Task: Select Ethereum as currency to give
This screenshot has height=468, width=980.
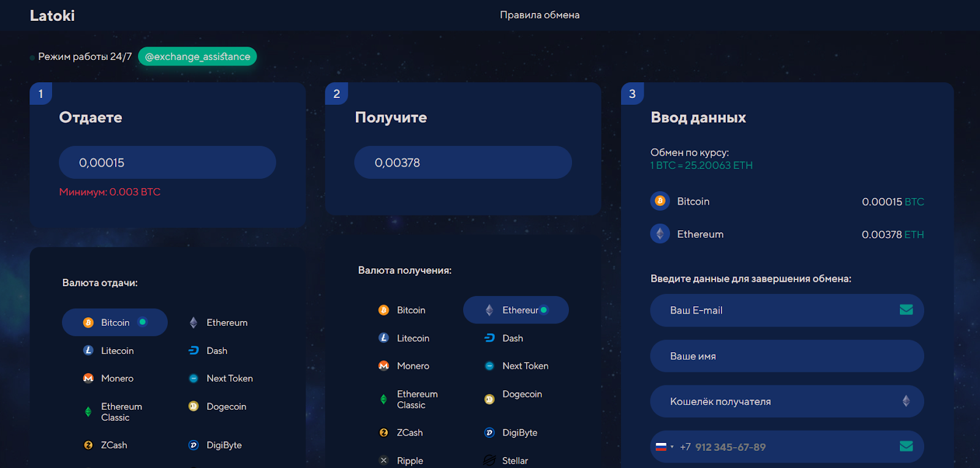Action: point(218,322)
